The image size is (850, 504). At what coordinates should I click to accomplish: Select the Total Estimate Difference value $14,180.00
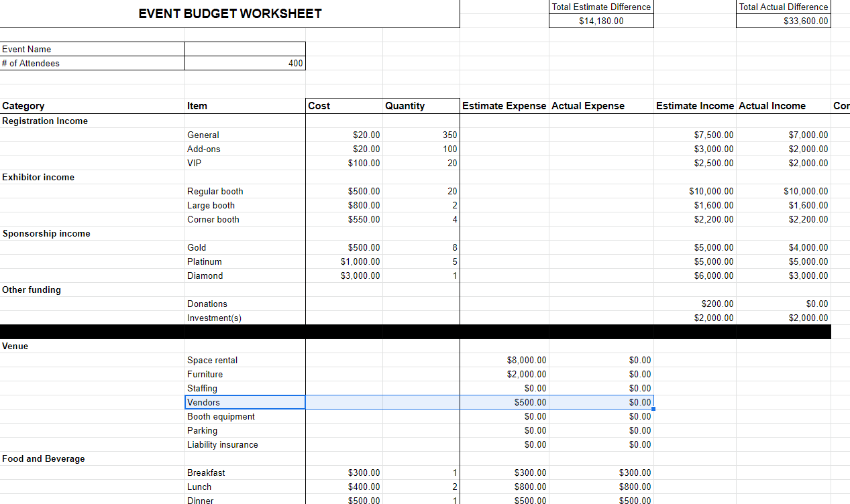(x=600, y=21)
